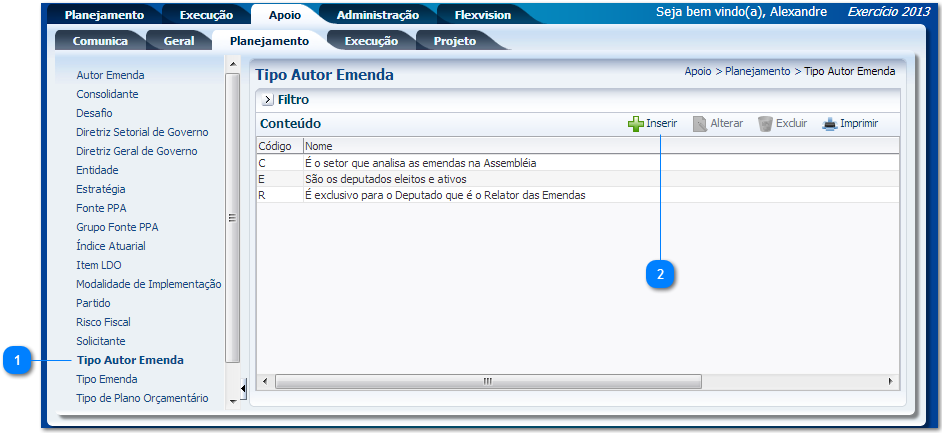Click the Excluir trash bin icon
Viewport: 948px width, 433px height.
tap(765, 124)
